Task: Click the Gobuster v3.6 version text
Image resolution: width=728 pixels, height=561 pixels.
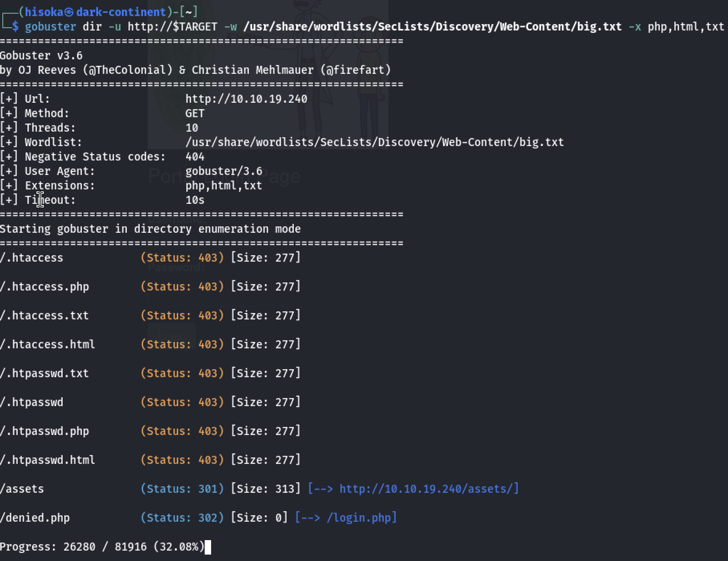Action: click(42, 55)
